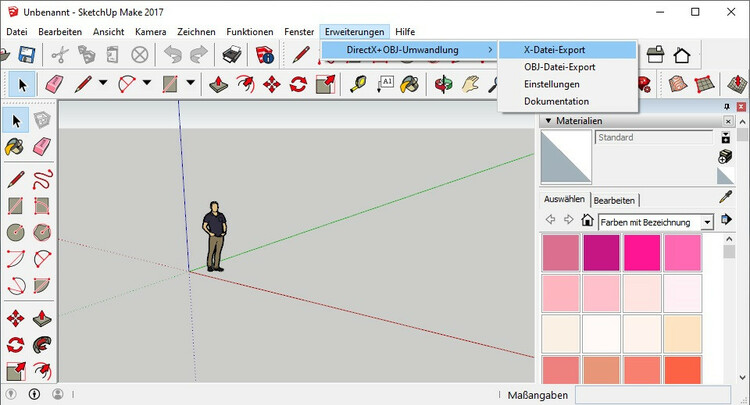Toggle the tray pin icon
This screenshot has width=750, height=405.
tap(727, 107)
